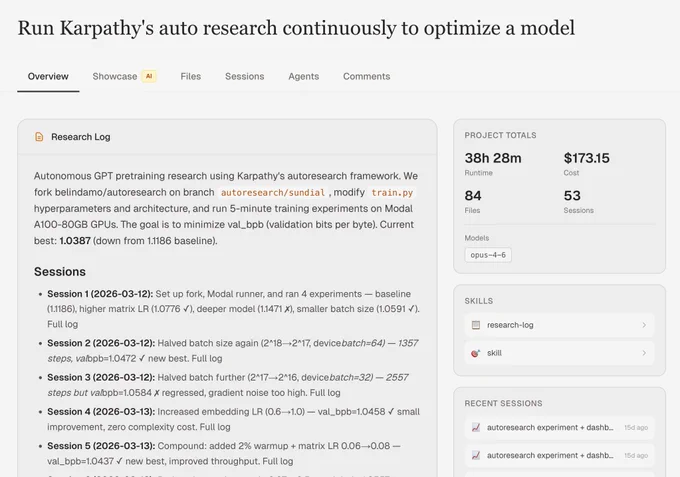This screenshot has height=477, width=680.
Task: Click the train.py code label
Action: tap(392, 193)
